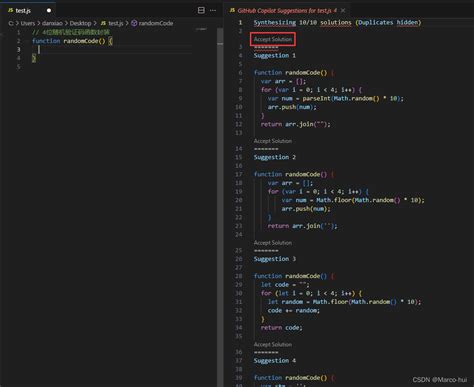Screen dimensions: 474x387
Task: Click the Math.floor line 20 in Suggestion 2
Action: [353, 200]
